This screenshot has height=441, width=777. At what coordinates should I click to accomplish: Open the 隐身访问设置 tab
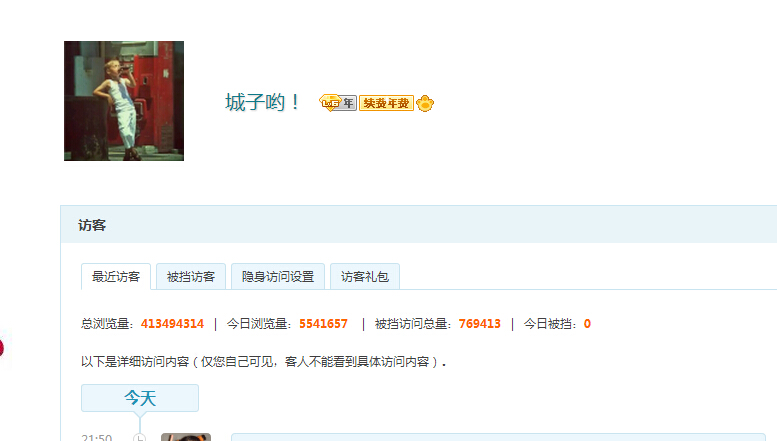click(278, 276)
